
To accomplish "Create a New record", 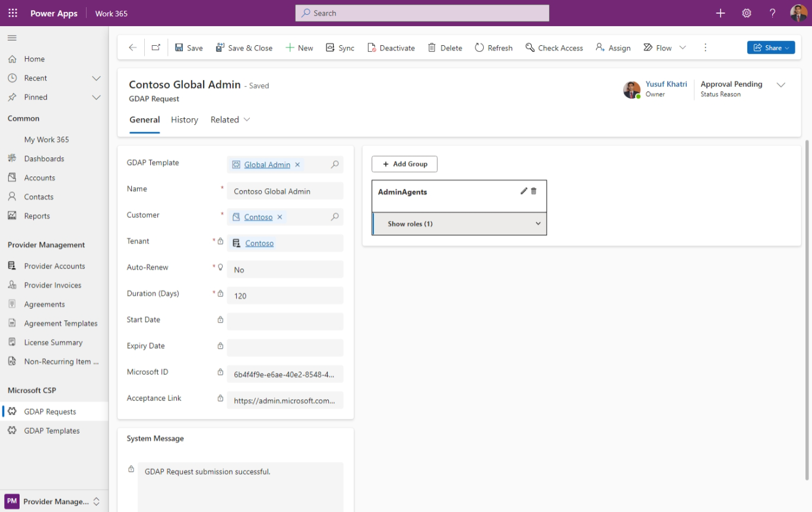I will pyautogui.click(x=299, y=48).
